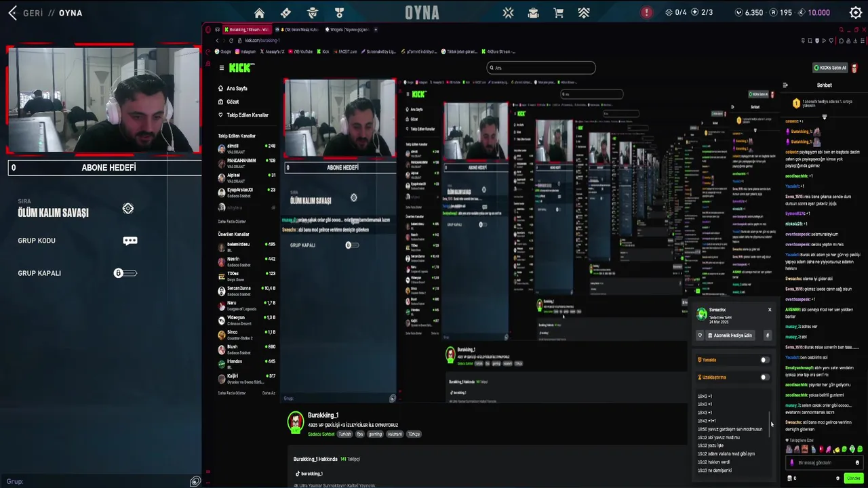Open the Kick hamburger menu

[x=221, y=68]
